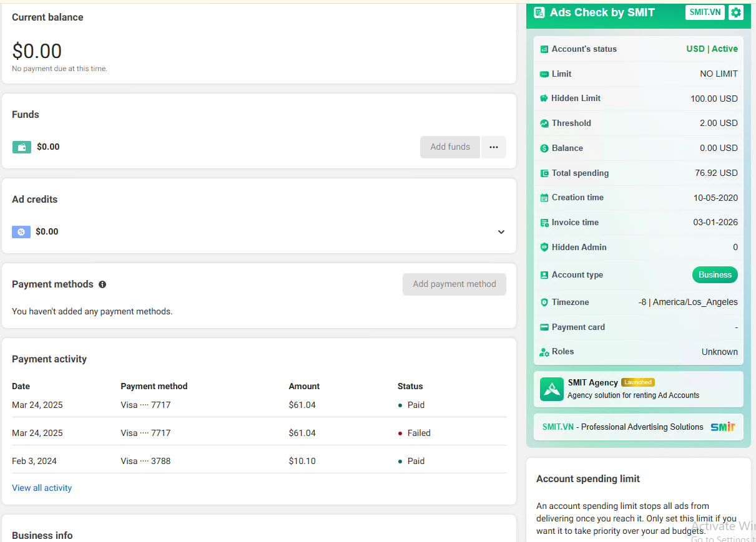Click the Add funds button
756x542 pixels.
coord(449,147)
